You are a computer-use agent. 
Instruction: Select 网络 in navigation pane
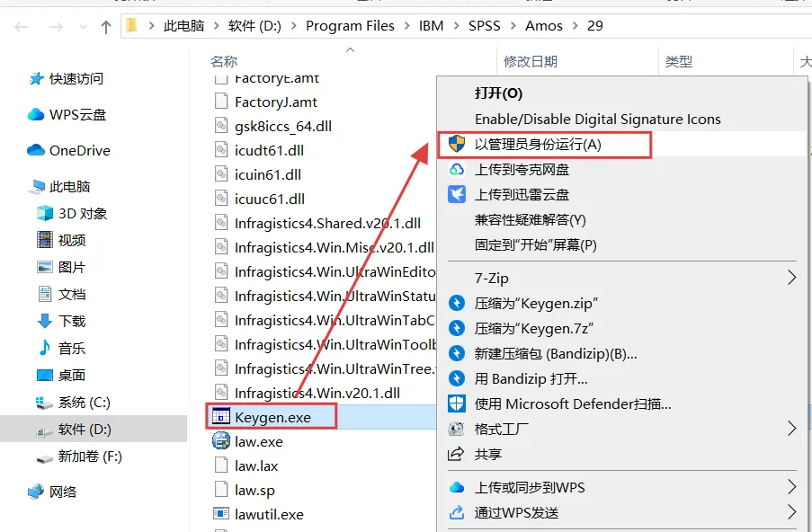coord(63,492)
